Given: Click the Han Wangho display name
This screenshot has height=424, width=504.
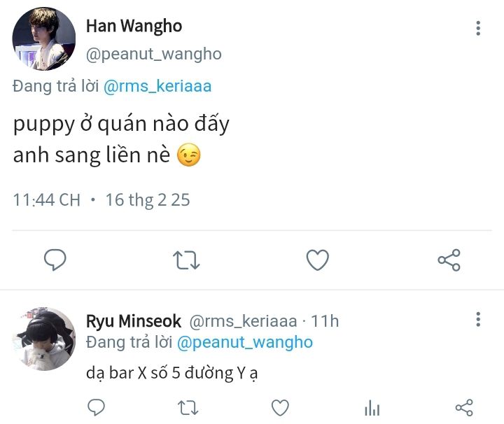Looking at the screenshot, I should click(134, 27).
